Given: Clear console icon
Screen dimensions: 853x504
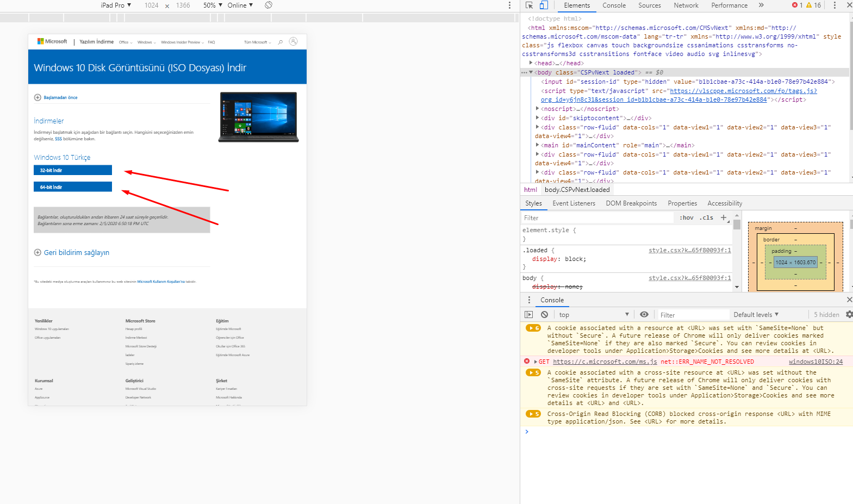Looking at the screenshot, I should coord(544,315).
